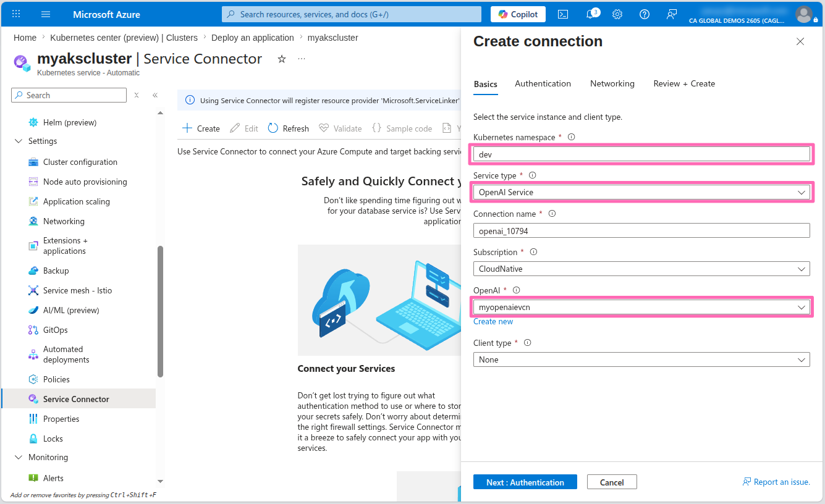
Task: Collapse the Monitoring section in sidebar
Action: pyautogui.click(x=17, y=458)
